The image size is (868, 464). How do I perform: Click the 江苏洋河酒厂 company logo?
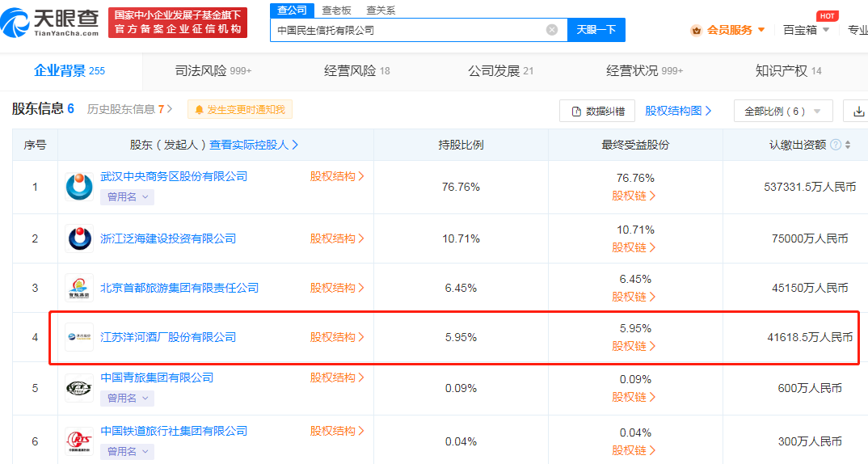pyautogui.click(x=79, y=337)
